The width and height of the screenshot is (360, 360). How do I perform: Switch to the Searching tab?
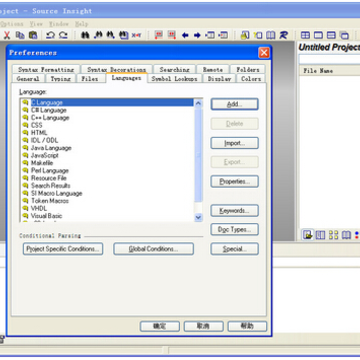pyautogui.click(x=174, y=69)
